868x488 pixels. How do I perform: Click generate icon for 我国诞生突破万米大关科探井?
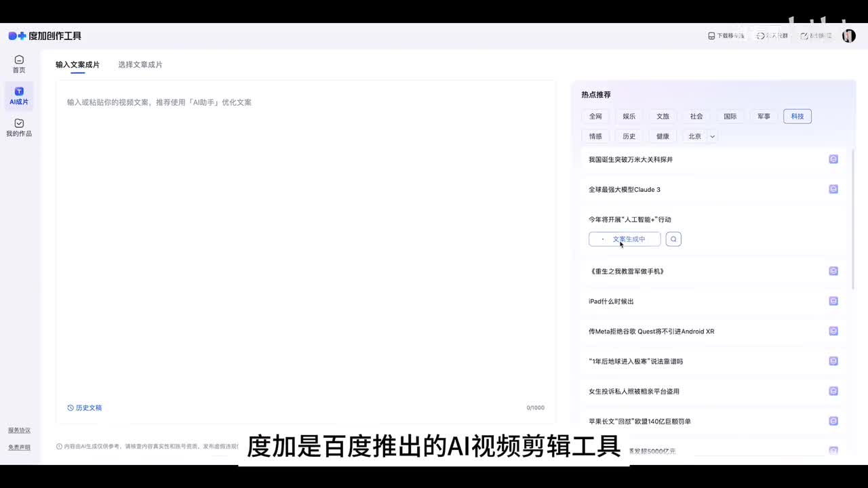coord(833,159)
